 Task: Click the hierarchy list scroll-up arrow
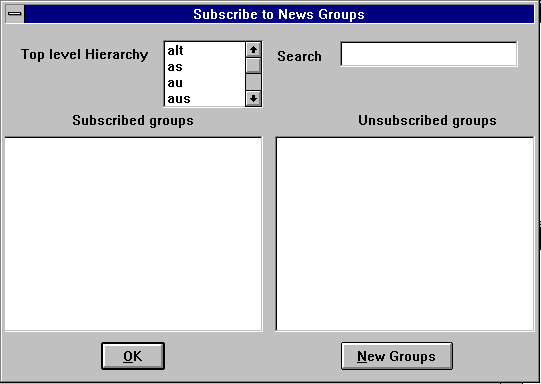254,50
